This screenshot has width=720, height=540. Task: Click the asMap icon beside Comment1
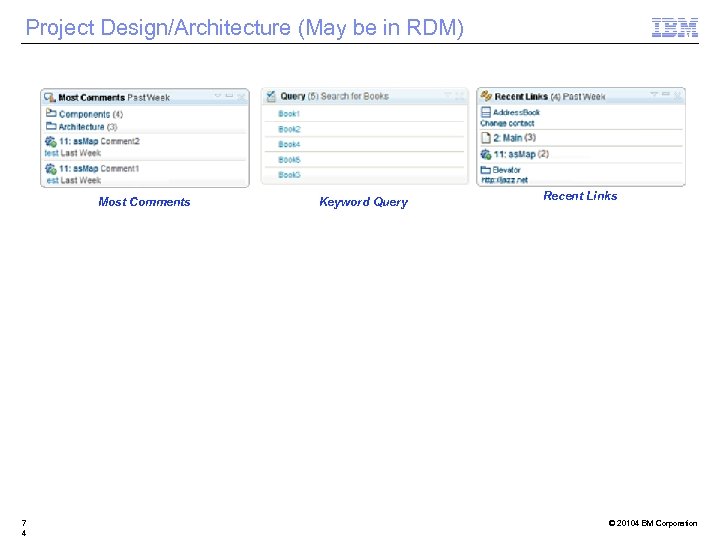click(x=51, y=169)
